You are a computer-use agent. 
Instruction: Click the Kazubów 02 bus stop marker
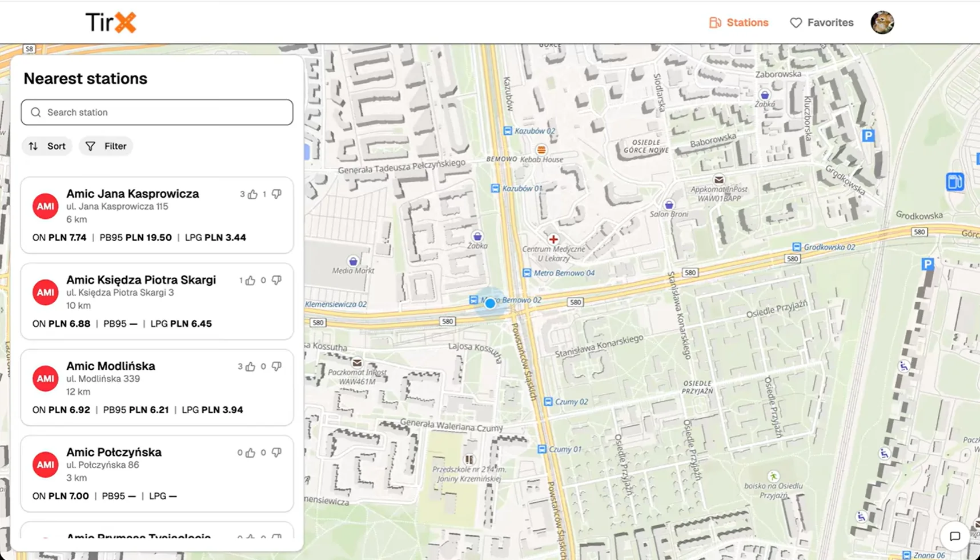tap(507, 131)
